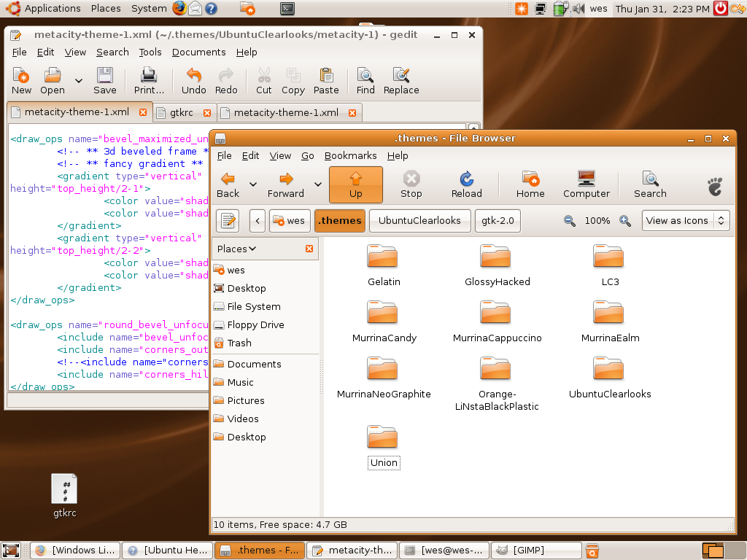Launch Firefox from the top panel

(x=179, y=8)
